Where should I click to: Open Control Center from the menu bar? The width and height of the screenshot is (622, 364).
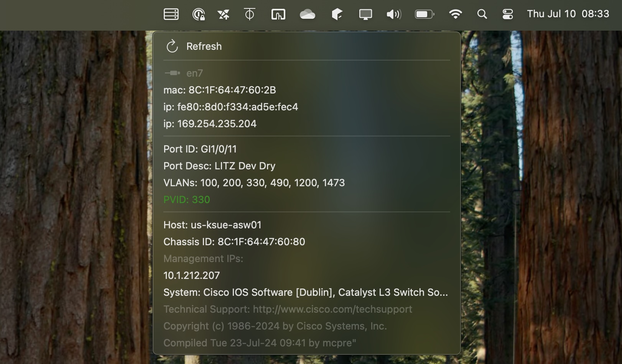point(508,15)
